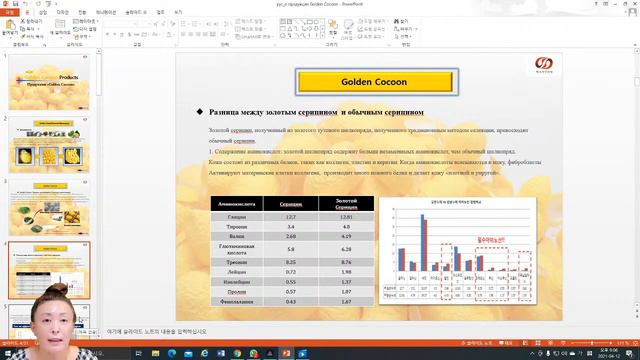Open Microsoft Edge on the taskbar
Viewport: 640px width, 360px height.
(171, 353)
